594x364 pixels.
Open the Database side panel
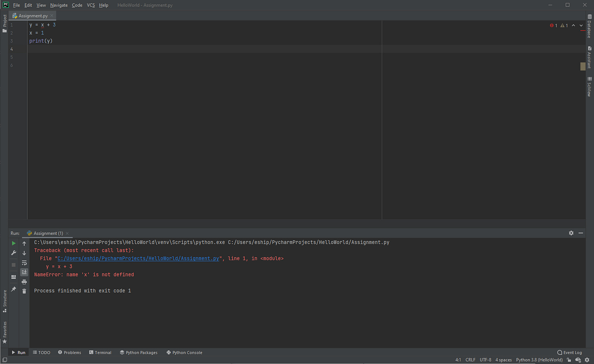tap(590, 26)
